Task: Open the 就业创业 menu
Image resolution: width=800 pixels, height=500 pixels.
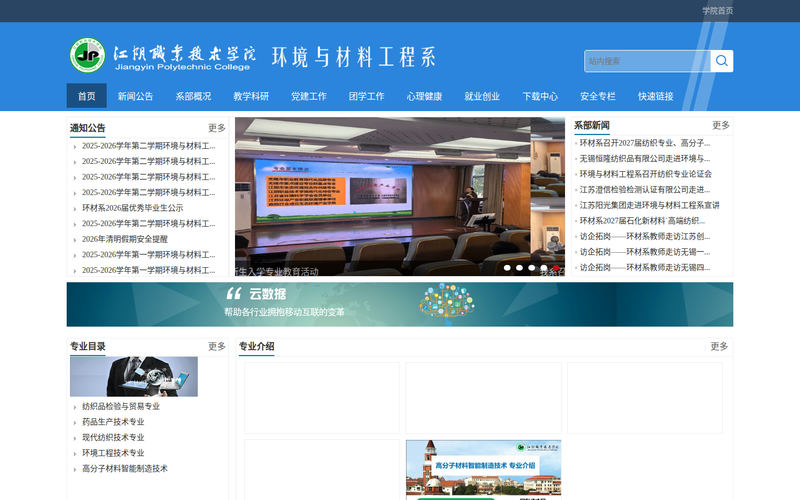Action: coord(482,96)
